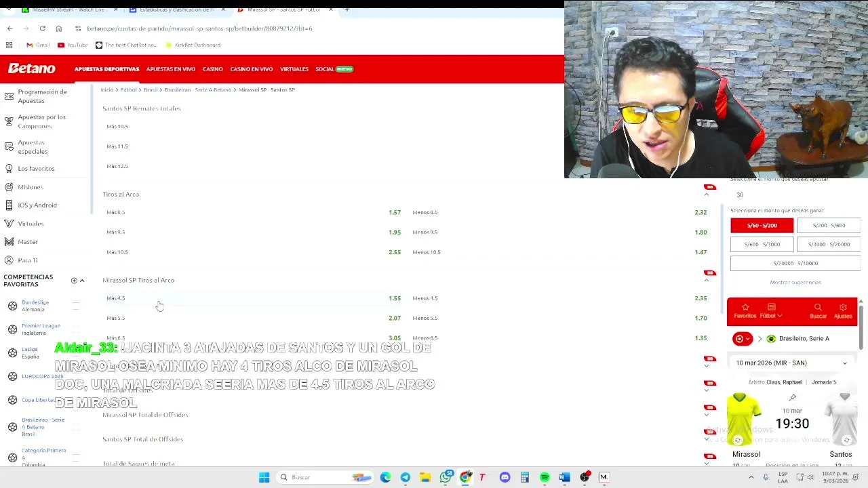Screen dimensions: 868x488
Task: Open the Casino tab
Action: click(x=212, y=69)
